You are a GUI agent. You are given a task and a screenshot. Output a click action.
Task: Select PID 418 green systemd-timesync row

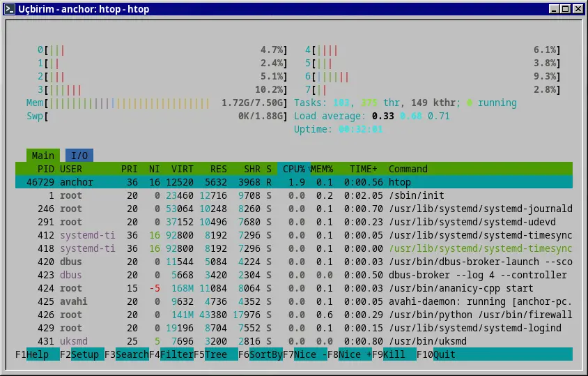(x=294, y=248)
